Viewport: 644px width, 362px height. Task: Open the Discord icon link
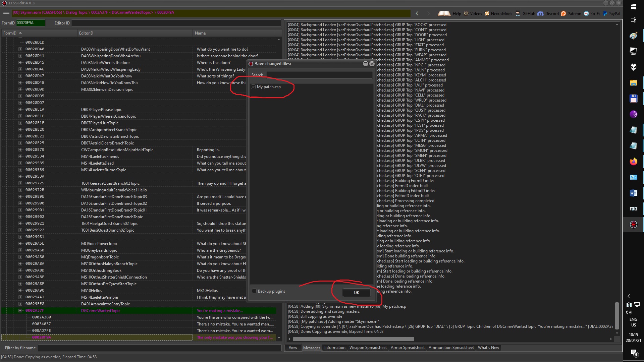[x=540, y=14]
